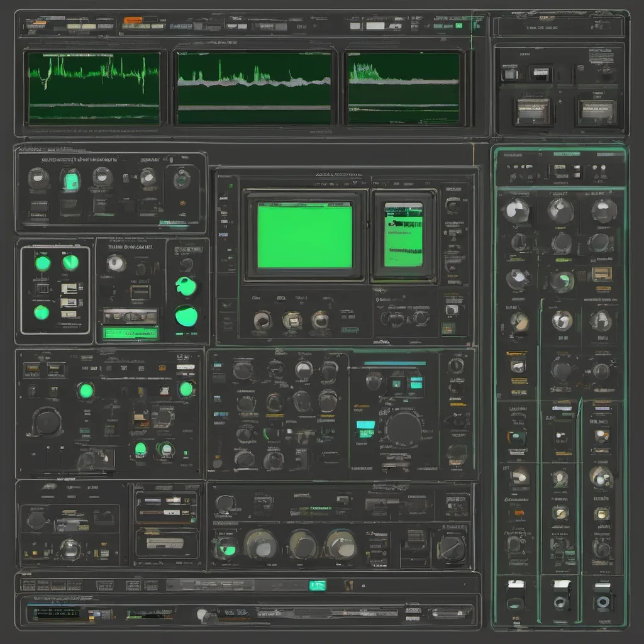
Task: Click the large black knob in lower-left module
Action: (x=48, y=421)
